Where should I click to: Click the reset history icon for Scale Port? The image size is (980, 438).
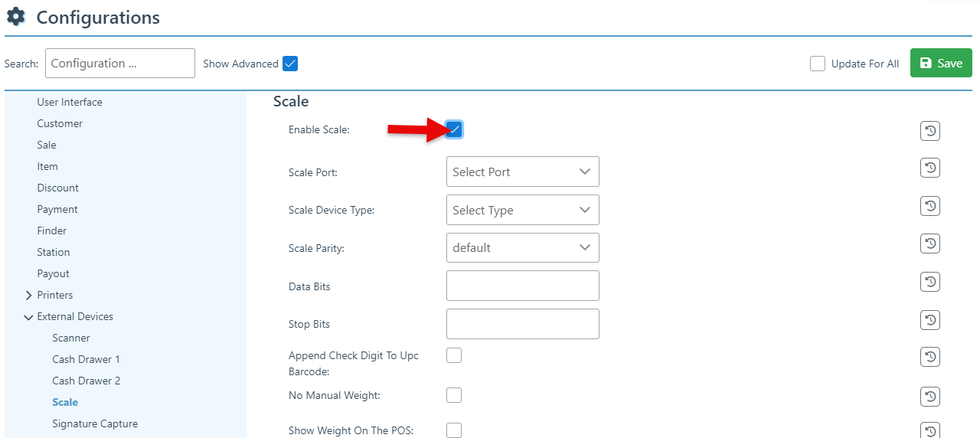929,168
